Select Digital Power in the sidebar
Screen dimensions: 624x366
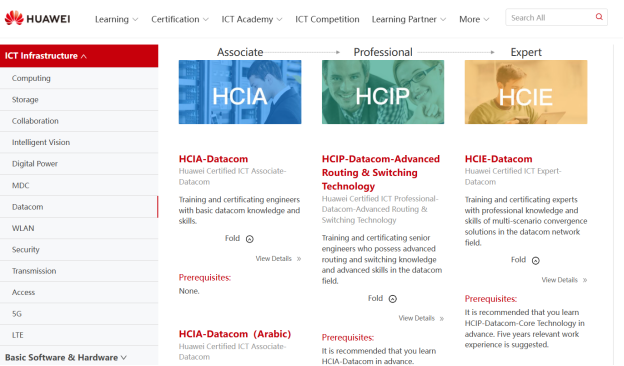click(79, 164)
